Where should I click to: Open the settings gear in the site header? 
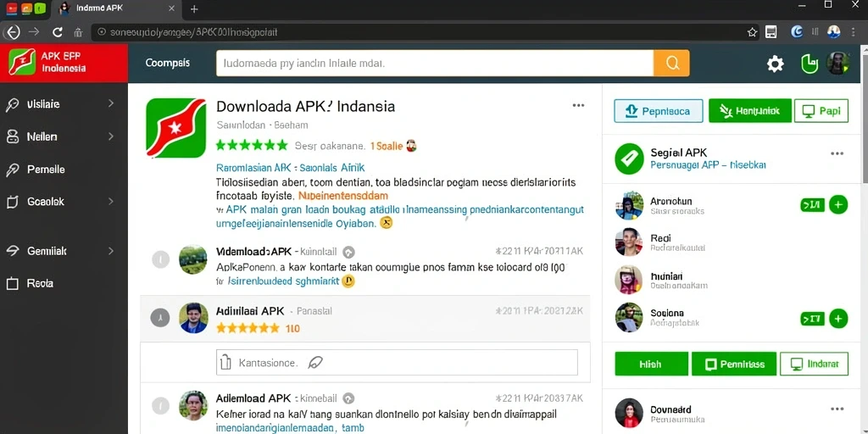(775, 64)
